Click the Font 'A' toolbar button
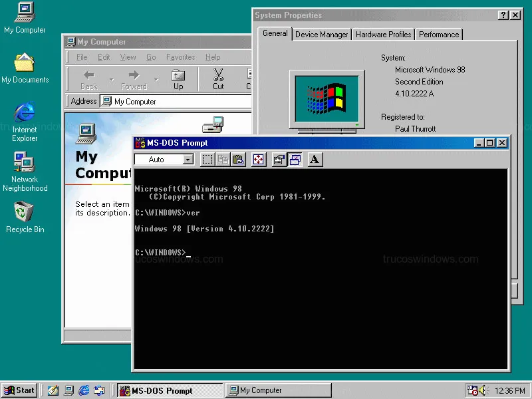The image size is (532, 399). tap(315, 160)
